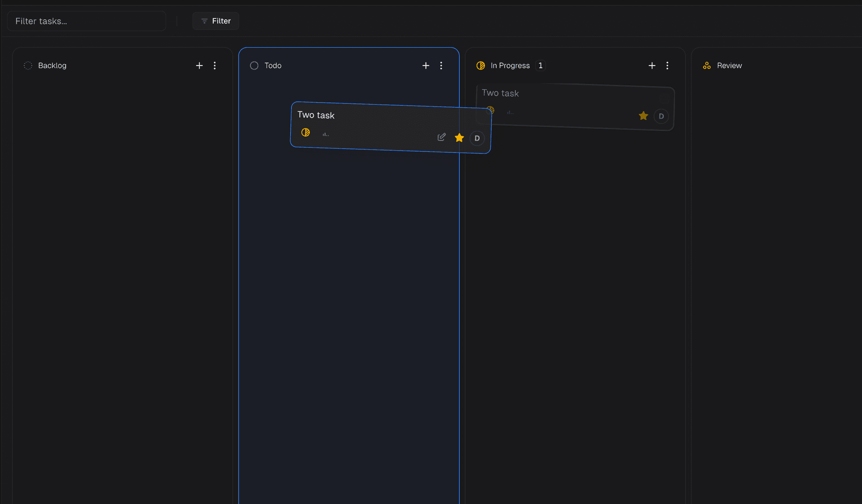Open the Todo column options menu

pyautogui.click(x=441, y=66)
